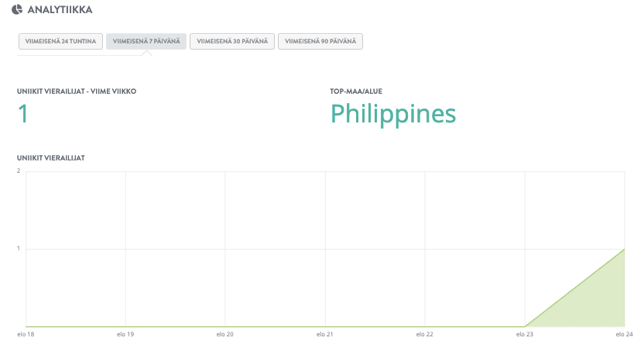The height and width of the screenshot is (348, 644).
Task: Open the Viimeisenä 30 päivänä tab
Action: pos(232,41)
